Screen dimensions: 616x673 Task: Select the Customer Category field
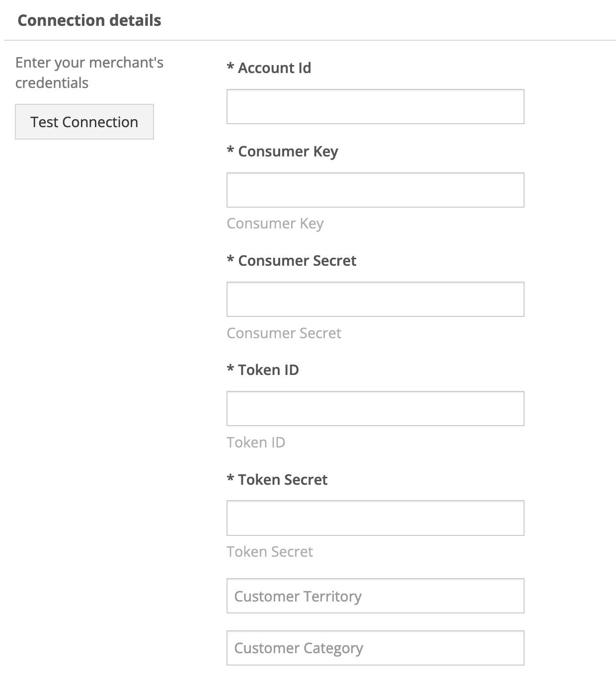tap(375, 648)
